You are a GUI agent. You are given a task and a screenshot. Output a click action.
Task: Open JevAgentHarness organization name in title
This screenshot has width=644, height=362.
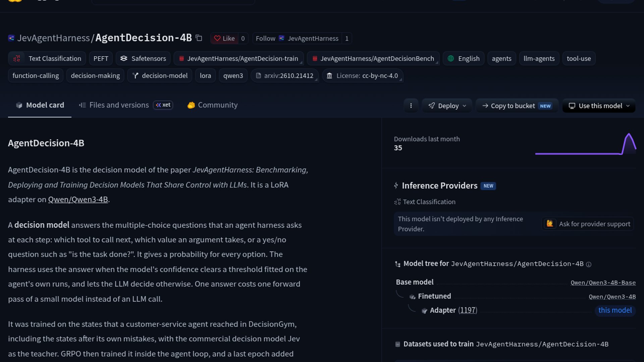click(x=53, y=38)
